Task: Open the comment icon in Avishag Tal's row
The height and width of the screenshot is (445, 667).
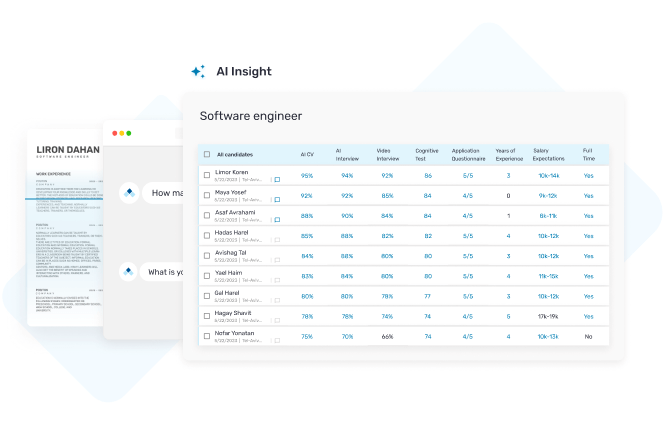Action: pyautogui.click(x=277, y=260)
